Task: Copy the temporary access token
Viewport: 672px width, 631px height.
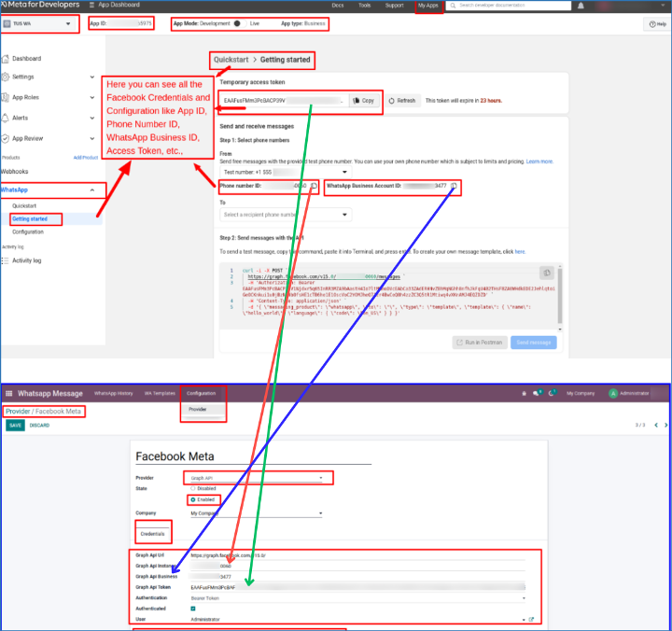Action: tap(363, 100)
